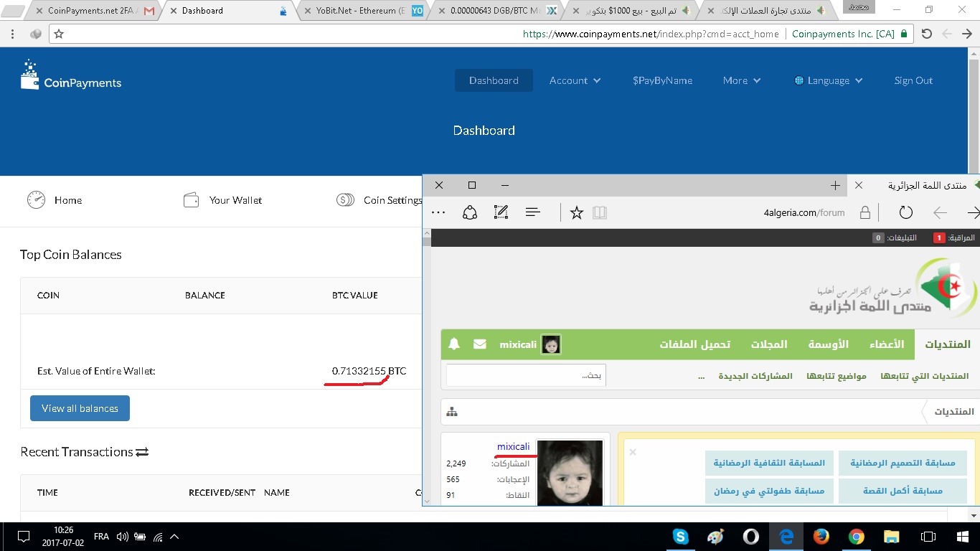Click Sign Out link
Viewport: 980px width, 551px height.
(913, 80)
